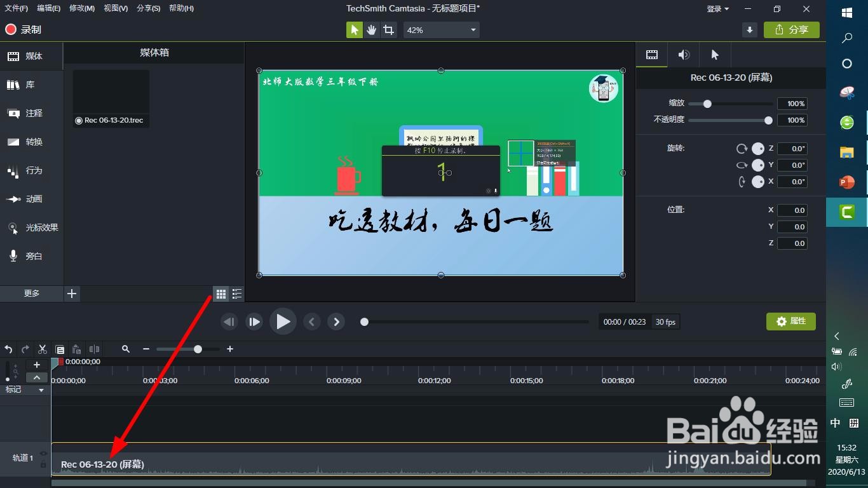Image resolution: width=868 pixels, height=488 pixels.
Task: Open the 文件(F) menu
Action: click(17, 8)
